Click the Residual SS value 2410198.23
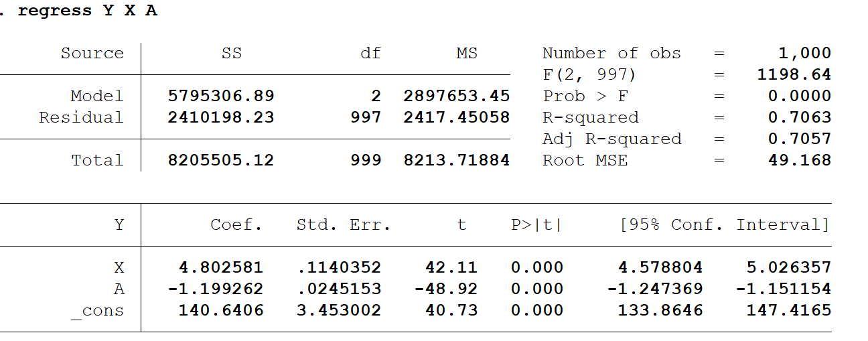This screenshot has width=868, height=341. [x=220, y=117]
